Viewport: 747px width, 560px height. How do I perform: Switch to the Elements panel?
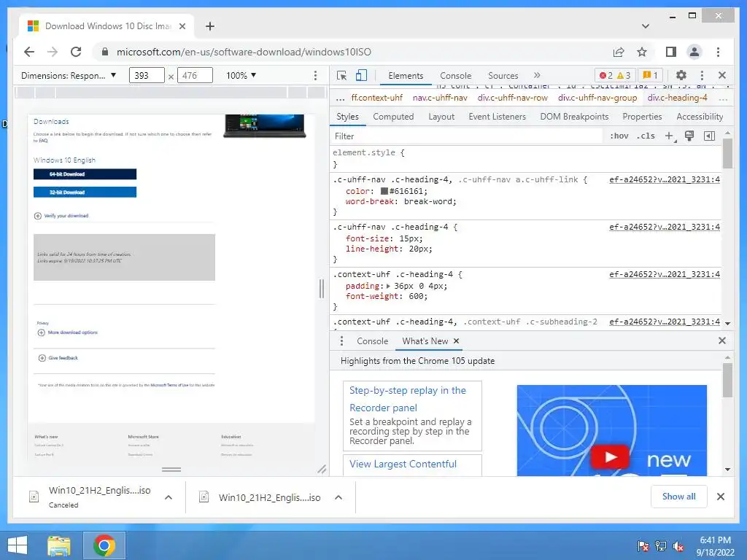click(x=406, y=76)
